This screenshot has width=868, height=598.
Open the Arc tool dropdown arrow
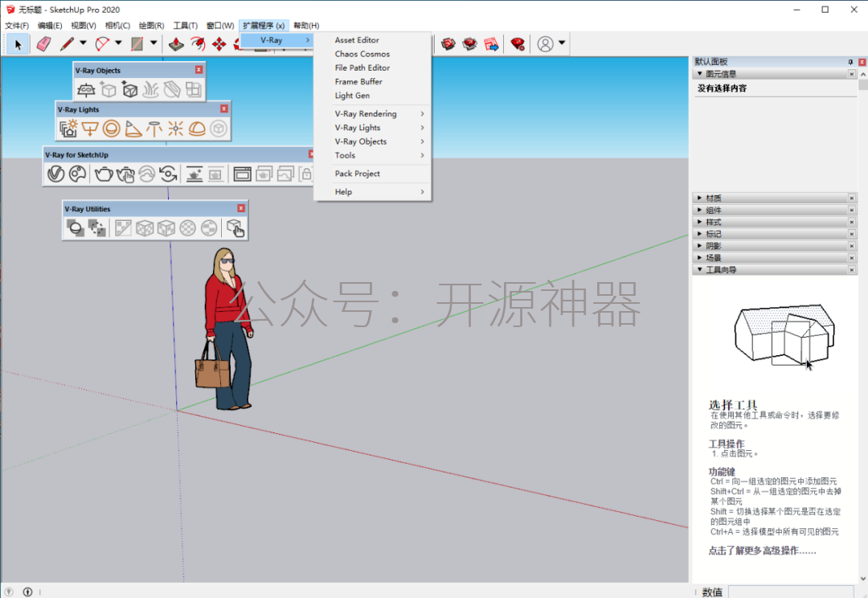pyautogui.click(x=118, y=43)
